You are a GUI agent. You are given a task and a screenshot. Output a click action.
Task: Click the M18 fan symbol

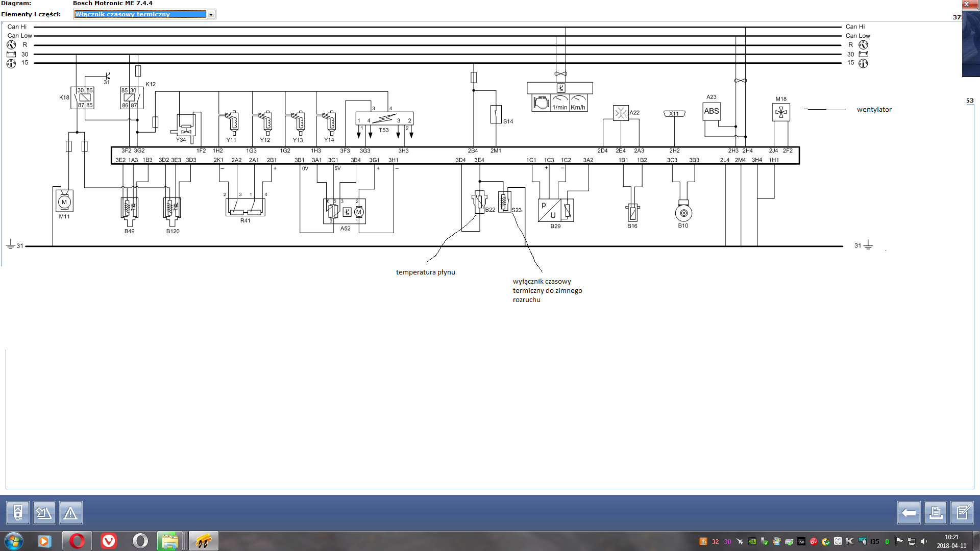(781, 112)
